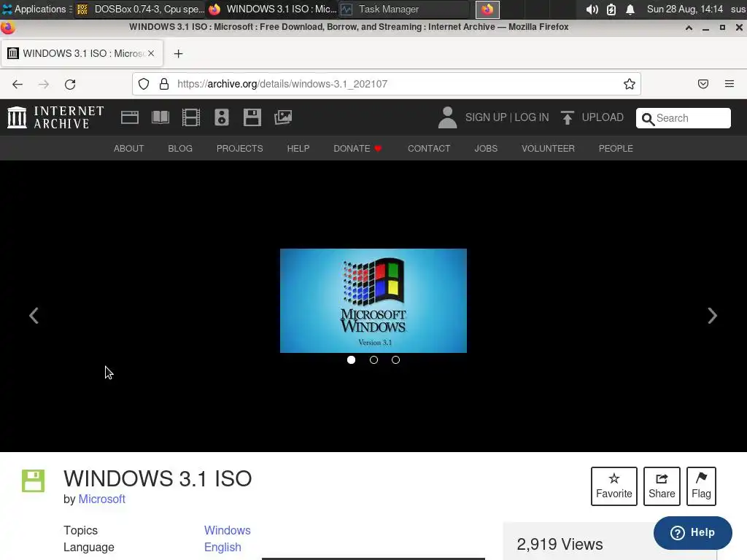Select the WINDOWS 3.1 ISO browser tab
Viewport: 747px width, 560px height.
point(82,53)
